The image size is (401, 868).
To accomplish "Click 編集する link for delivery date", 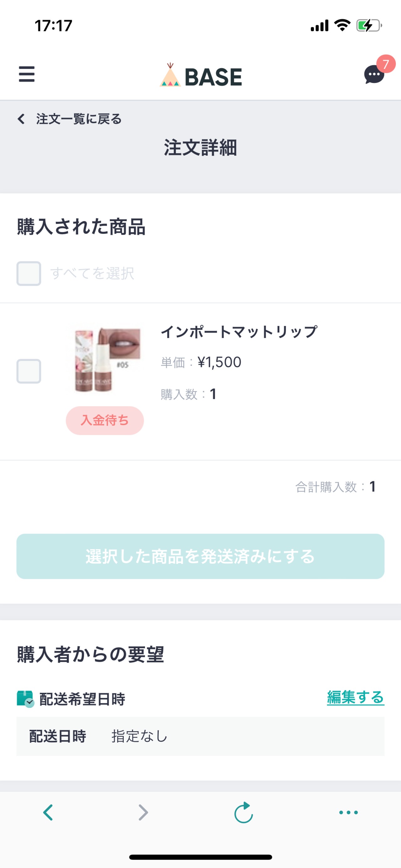I will 355,697.
